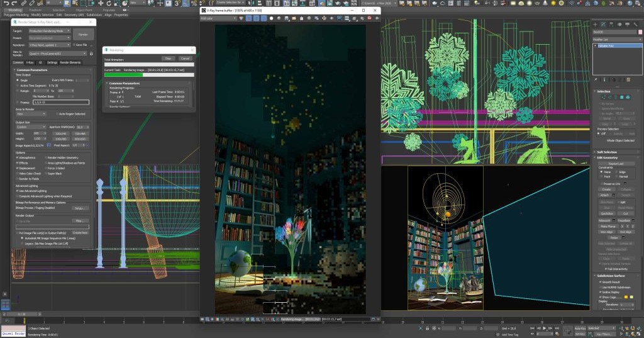Image resolution: width=644 pixels, height=338 pixels.
Task: Click white circle channel icon in frame buffer
Action: (271, 18)
